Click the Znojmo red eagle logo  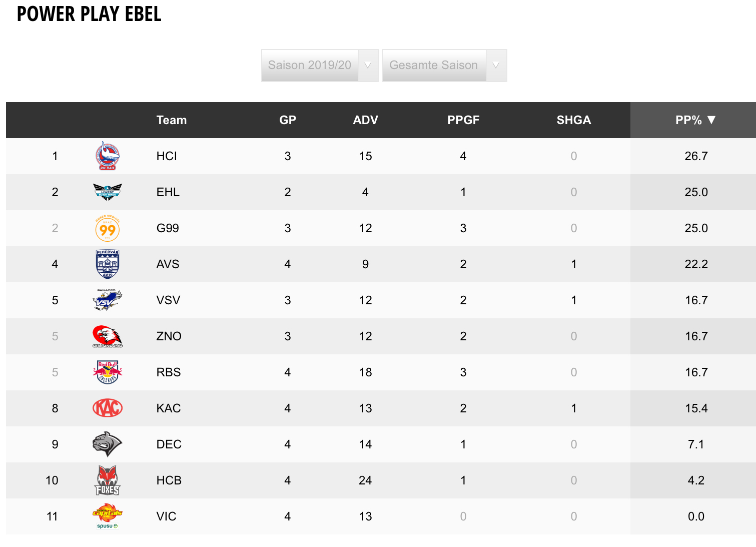click(x=108, y=336)
